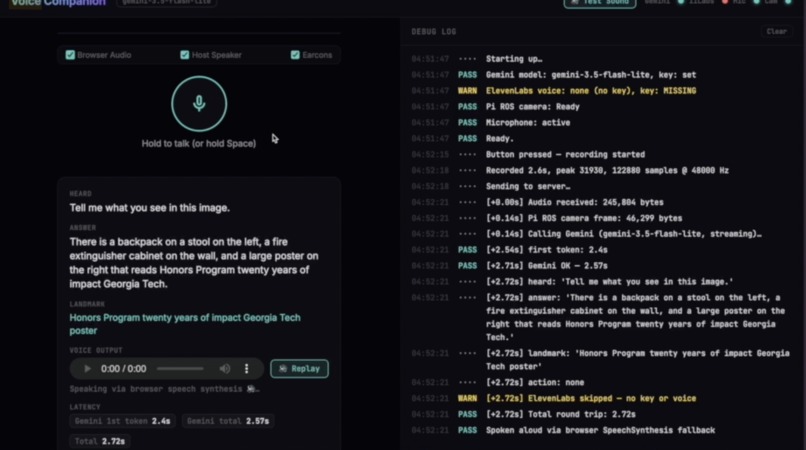Click "Pi ROS camera frame: 46,299 bytes" log line

pos(584,218)
